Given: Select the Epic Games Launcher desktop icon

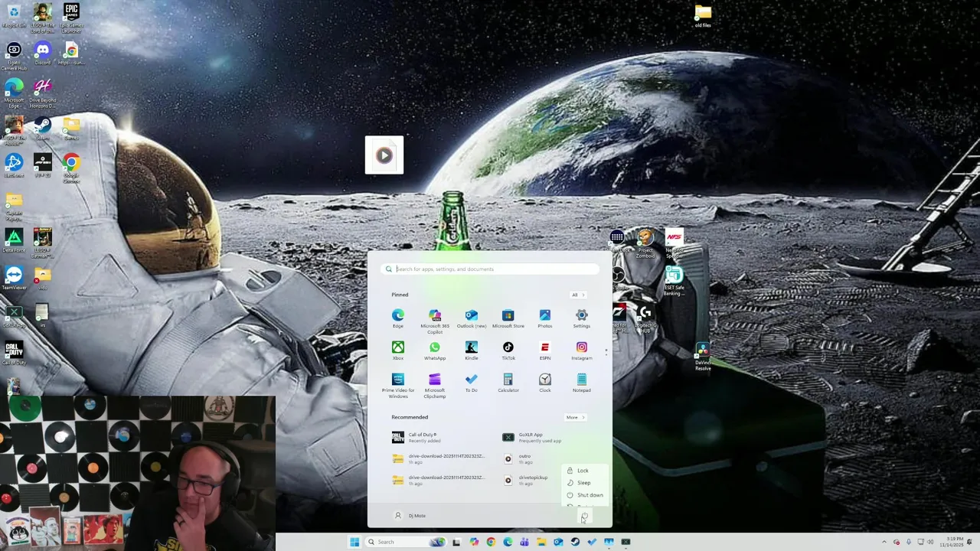Looking at the screenshot, I should 71,18.
